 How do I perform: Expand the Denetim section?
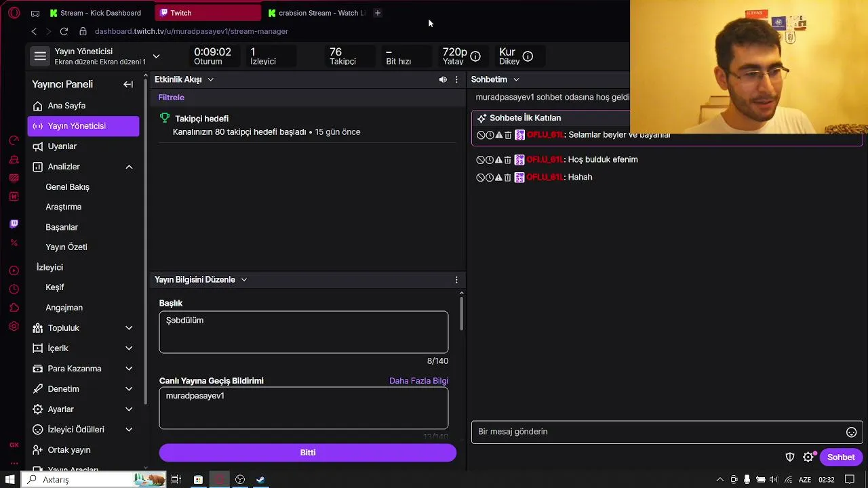pyautogui.click(x=129, y=389)
